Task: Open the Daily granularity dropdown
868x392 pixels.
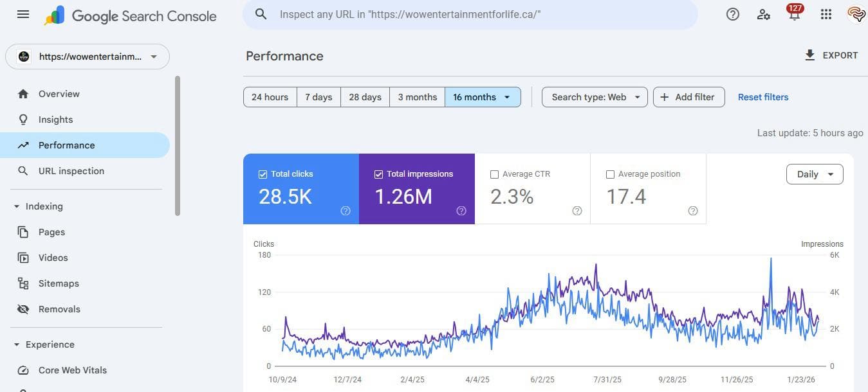Action: point(814,174)
